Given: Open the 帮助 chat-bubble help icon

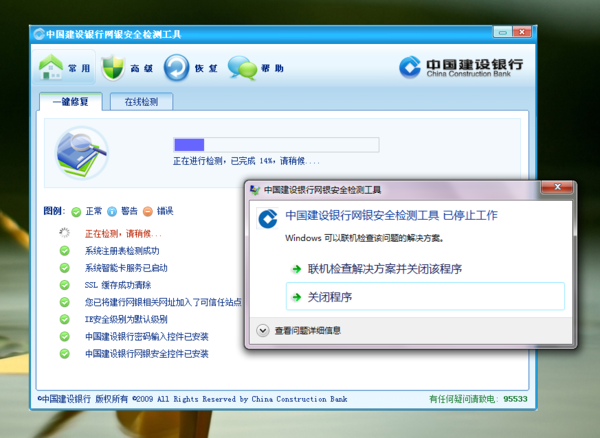Looking at the screenshot, I should 242,68.
